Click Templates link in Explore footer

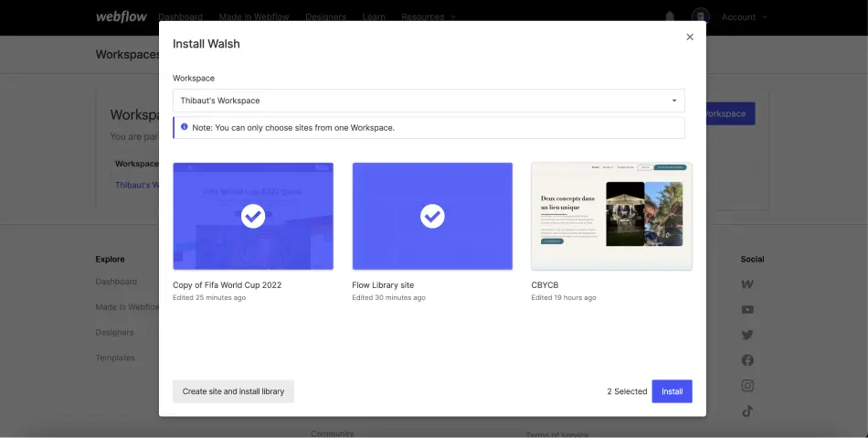[115, 358]
